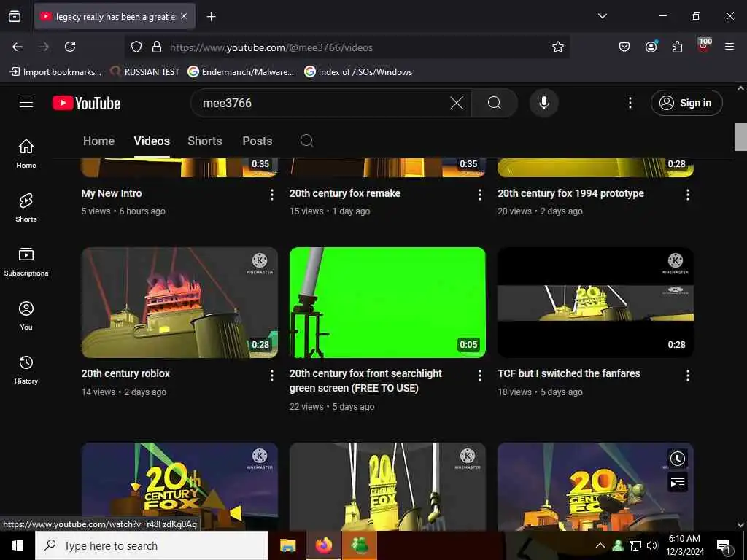Click the YouTube search magnifier button

[x=494, y=103]
